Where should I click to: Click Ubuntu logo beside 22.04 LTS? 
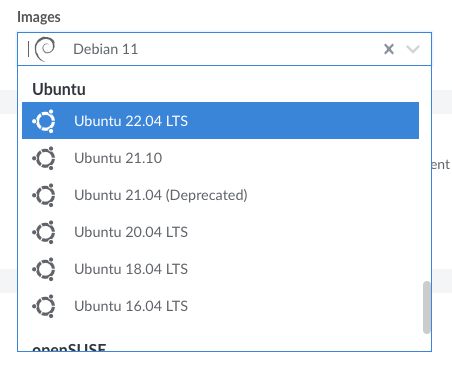tap(44, 121)
